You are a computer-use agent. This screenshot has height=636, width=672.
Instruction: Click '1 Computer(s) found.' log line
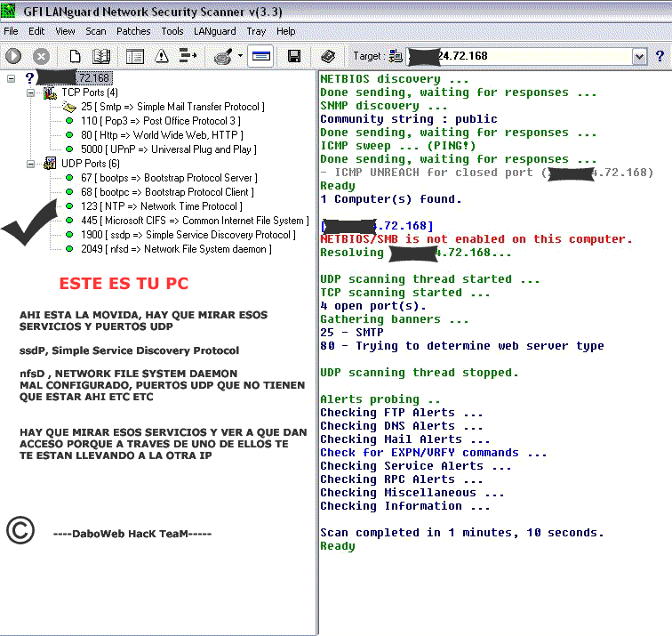[x=391, y=199]
